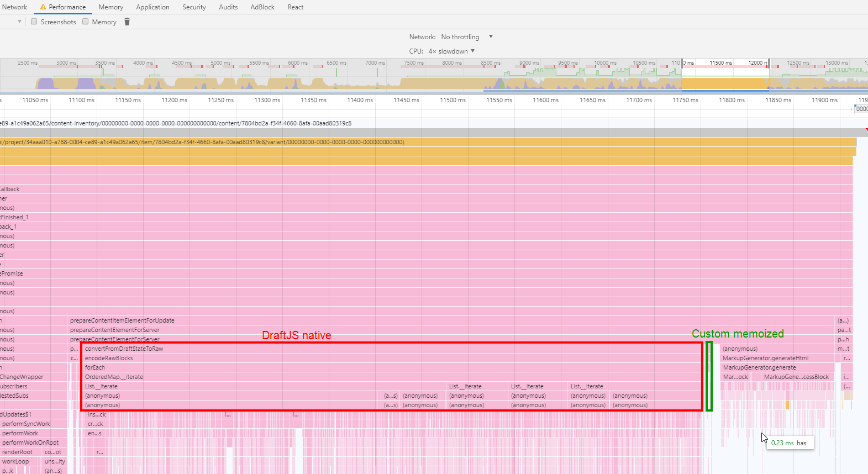Enable the Screenshots checkbox
The height and width of the screenshot is (474, 868).
[34, 22]
